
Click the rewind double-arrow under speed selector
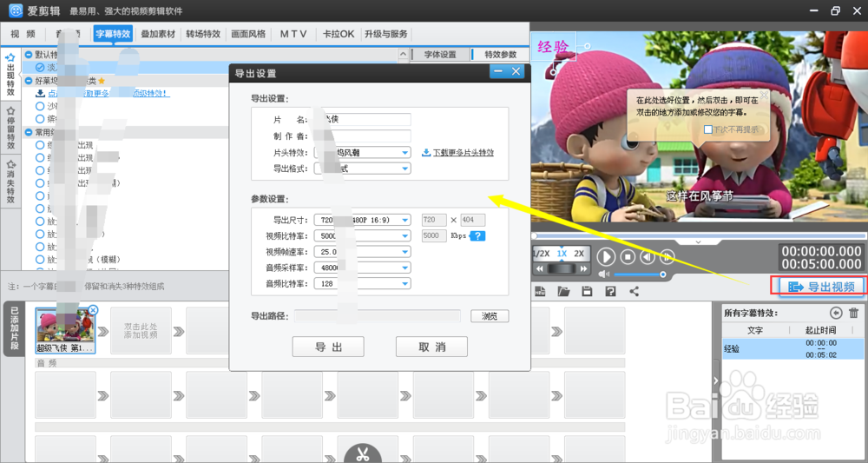540,268
